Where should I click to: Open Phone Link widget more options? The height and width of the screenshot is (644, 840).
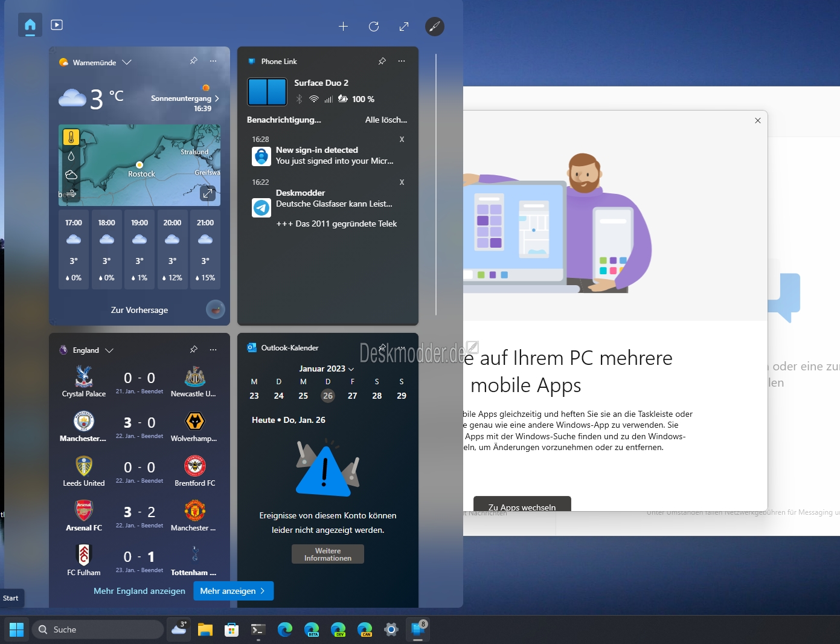pos(402,61)
